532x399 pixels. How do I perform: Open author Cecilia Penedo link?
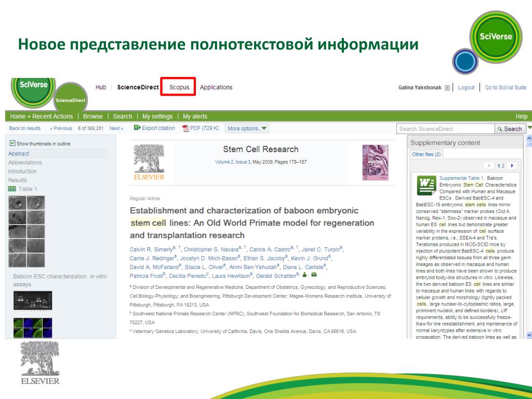tap(187, 276)
